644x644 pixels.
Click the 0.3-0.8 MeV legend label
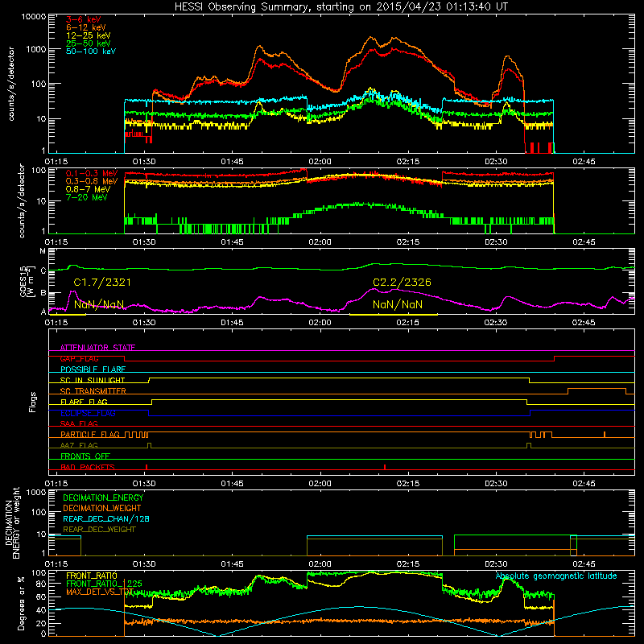[92, 181]
